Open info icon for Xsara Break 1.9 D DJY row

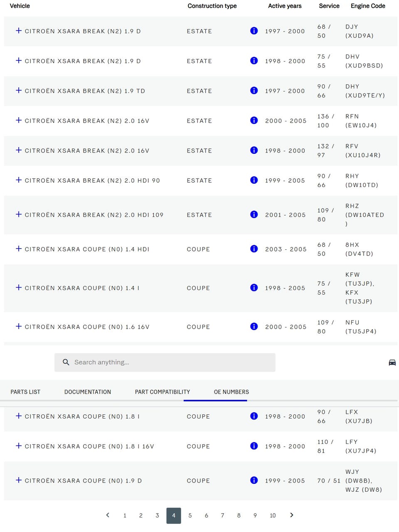pos(254,31)
